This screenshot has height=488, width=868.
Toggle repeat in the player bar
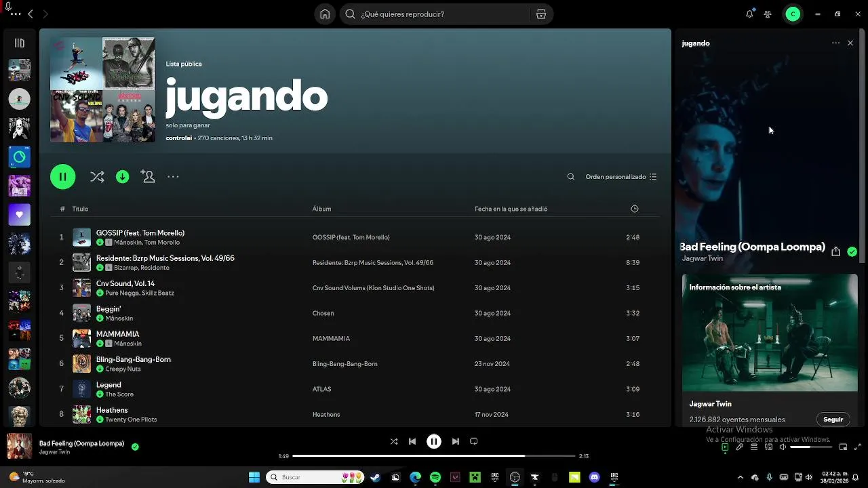474,441
